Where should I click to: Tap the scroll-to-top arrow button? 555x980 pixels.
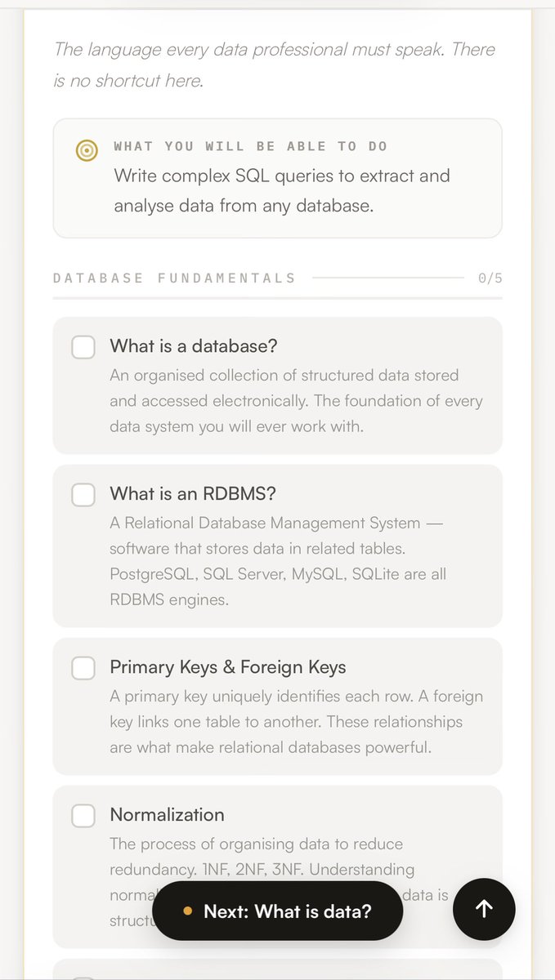pos(484,909)
